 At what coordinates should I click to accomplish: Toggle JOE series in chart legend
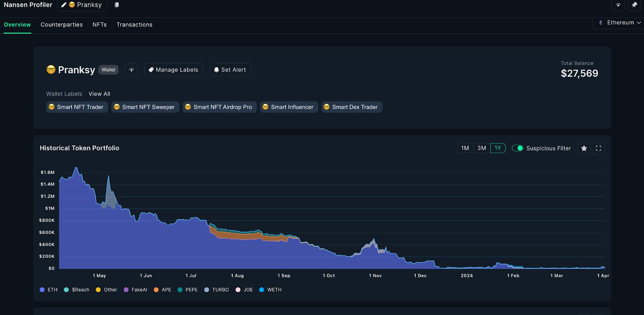[244, 290]
